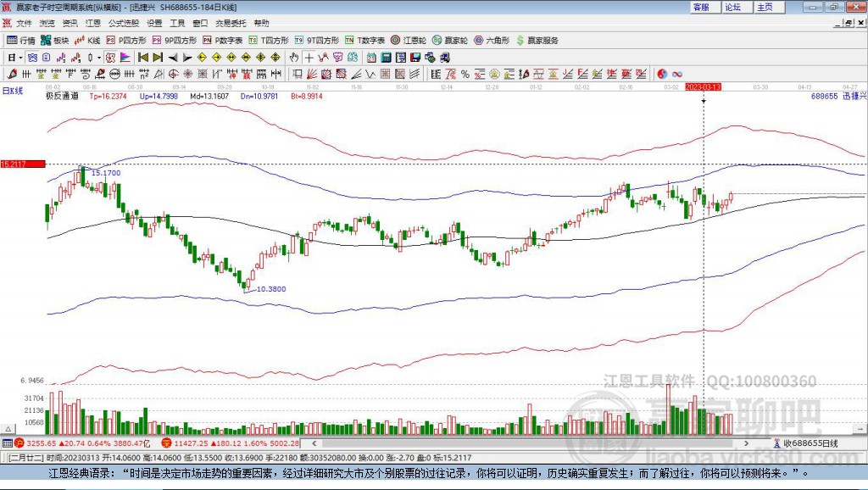
Task: Open the 六角形 hexagon tool
Action: click(x=492, y=41)
